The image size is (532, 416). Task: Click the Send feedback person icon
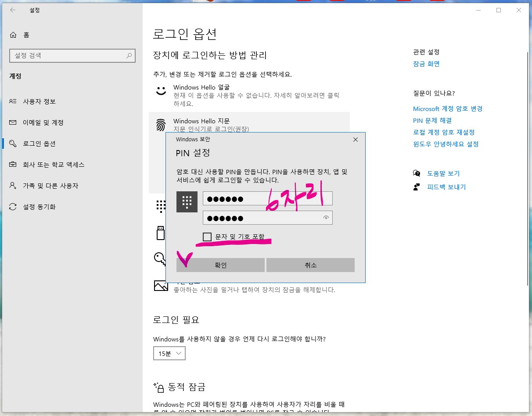pos(417,187)
